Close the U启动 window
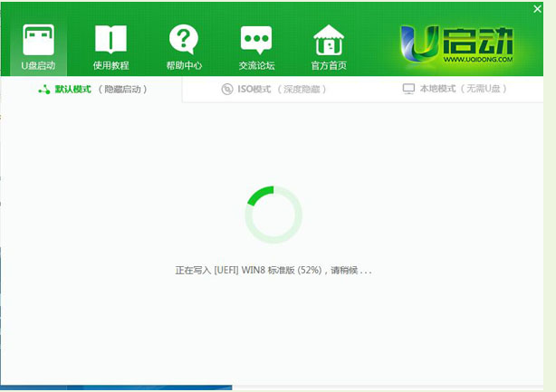 click(x=538, y=8)
